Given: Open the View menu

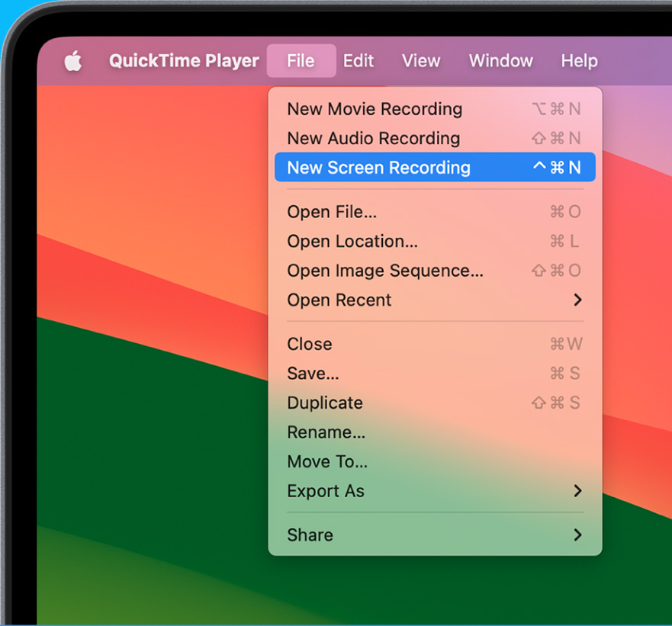Looking at the screenshot, I should [420, 61].
